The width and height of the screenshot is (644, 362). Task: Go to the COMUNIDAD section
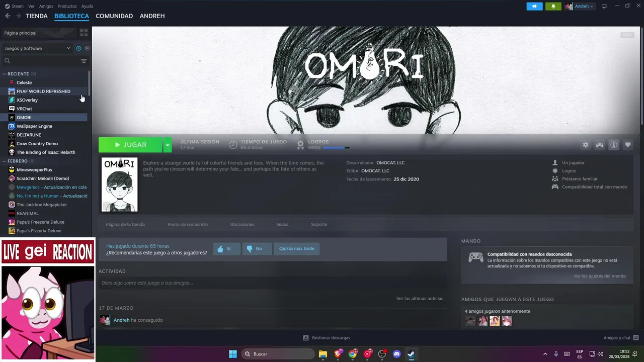(x=114, y=16)
